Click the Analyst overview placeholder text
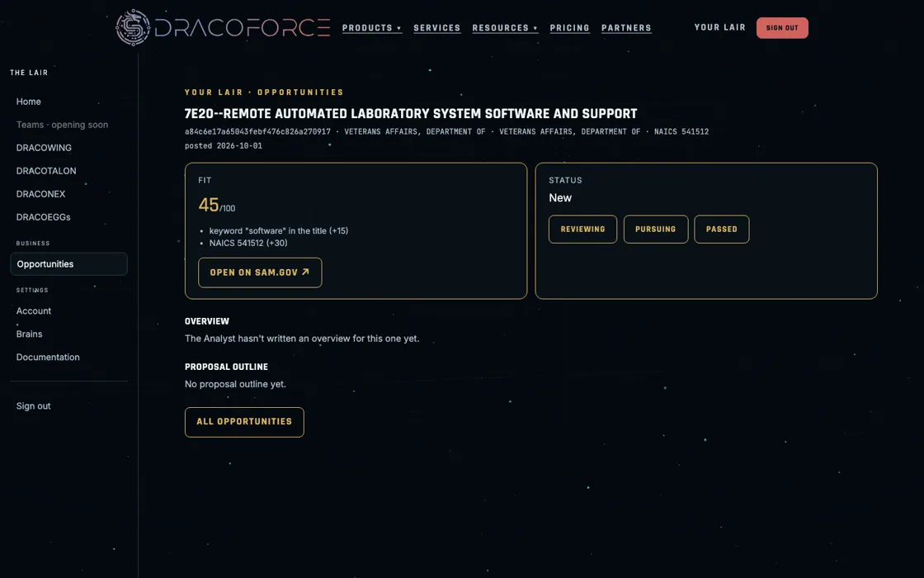The image size is (924, 578). click(x=302, y=339)
